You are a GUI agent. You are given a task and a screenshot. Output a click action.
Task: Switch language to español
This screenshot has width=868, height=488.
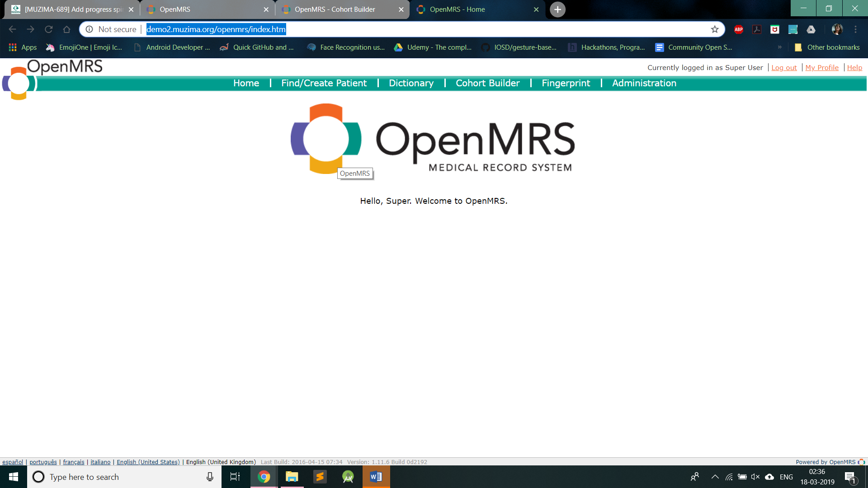pyautogui.click(x=13, y=462)
